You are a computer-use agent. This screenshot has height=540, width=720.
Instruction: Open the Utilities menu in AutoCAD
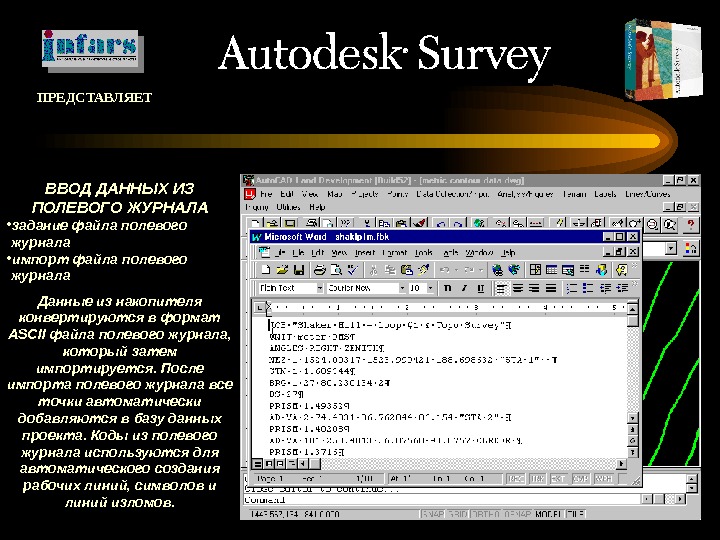click(x=288, y=207)
